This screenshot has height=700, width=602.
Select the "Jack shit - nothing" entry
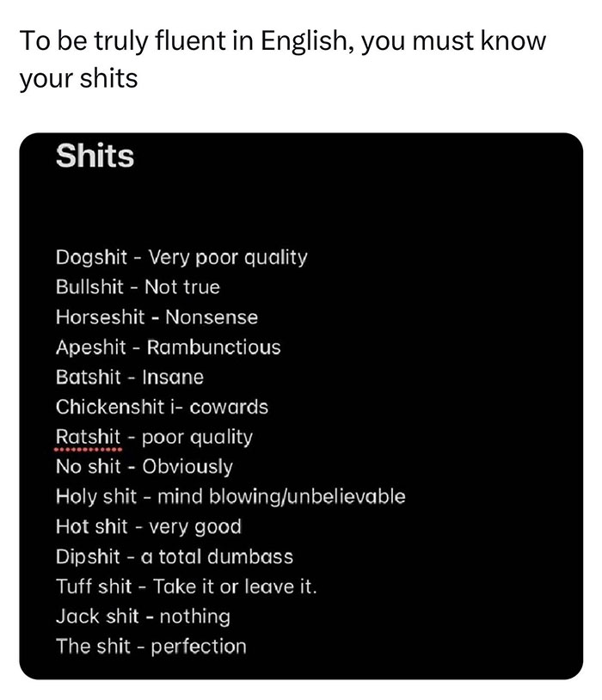pyautogui.click(x=143, y=617)
